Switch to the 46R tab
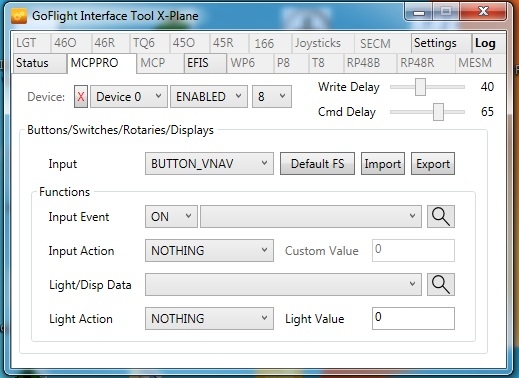This screenshot has height=378, width=519. pos(110,43)
